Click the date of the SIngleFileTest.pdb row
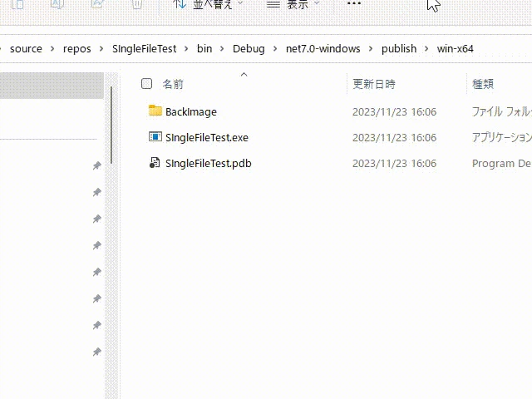 394,164
